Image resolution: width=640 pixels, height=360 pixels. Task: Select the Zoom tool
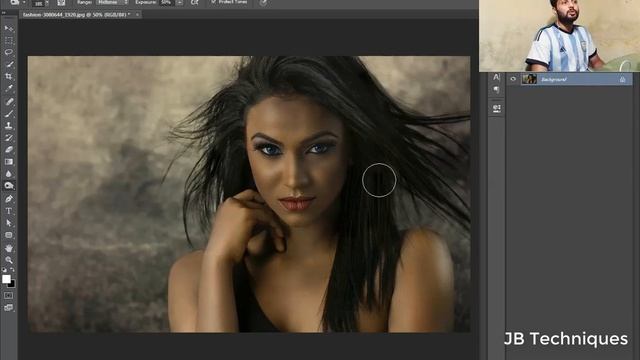pos(9,260)
